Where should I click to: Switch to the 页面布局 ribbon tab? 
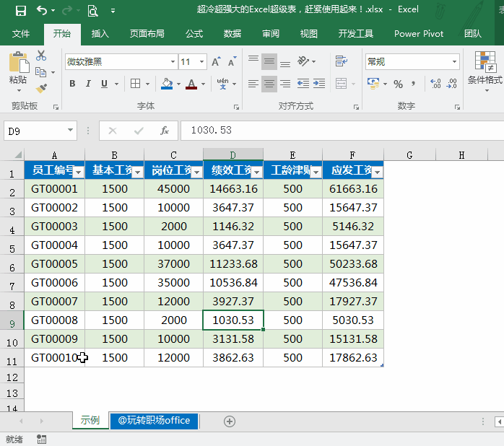tap(147, 34)
